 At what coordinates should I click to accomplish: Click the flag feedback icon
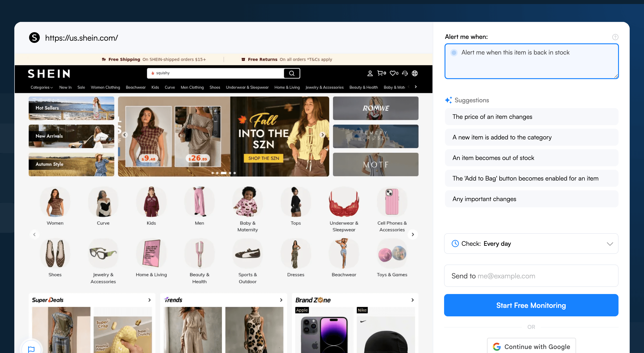[31, 349]
